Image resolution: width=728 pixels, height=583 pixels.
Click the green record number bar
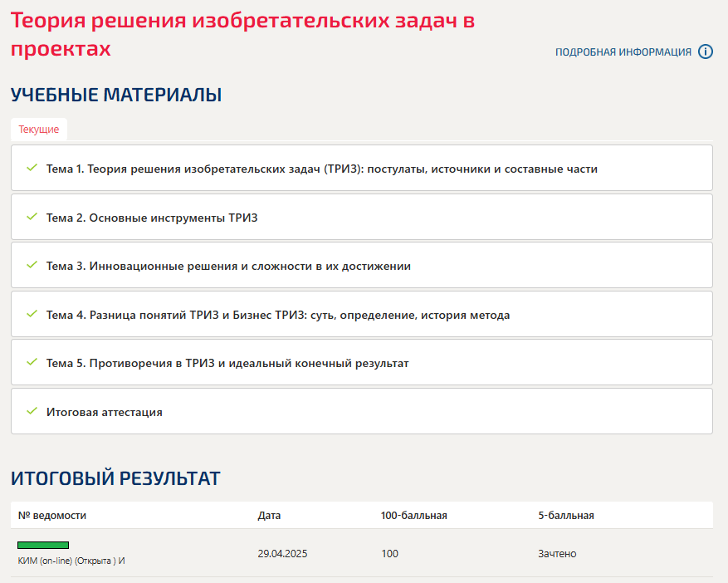pos(43,545)
